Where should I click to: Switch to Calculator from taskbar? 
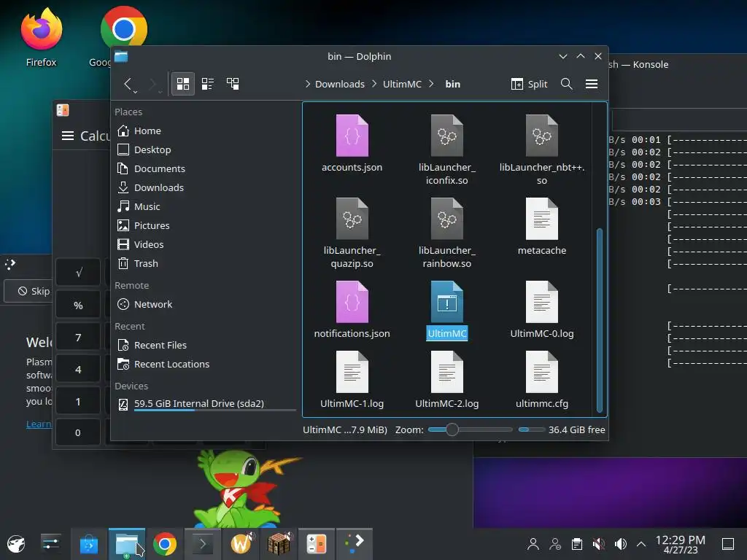[x=317, y=544]
